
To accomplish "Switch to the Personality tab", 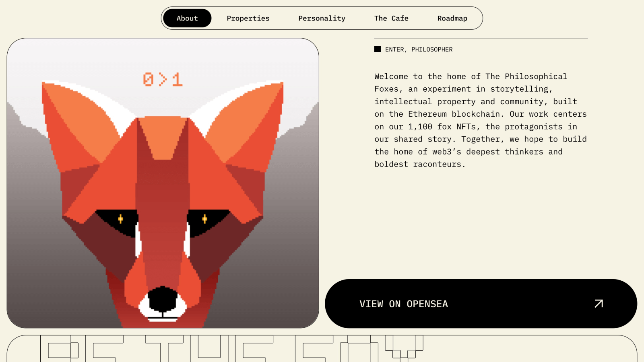I will tap(322, 18).
